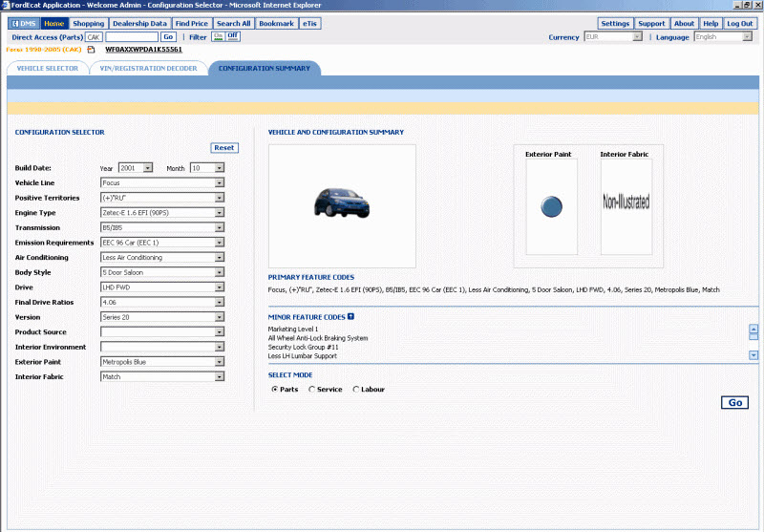Open the Engine Type dropdown
This screenshot has height=532, width=764.
click(x=220, y=213)
